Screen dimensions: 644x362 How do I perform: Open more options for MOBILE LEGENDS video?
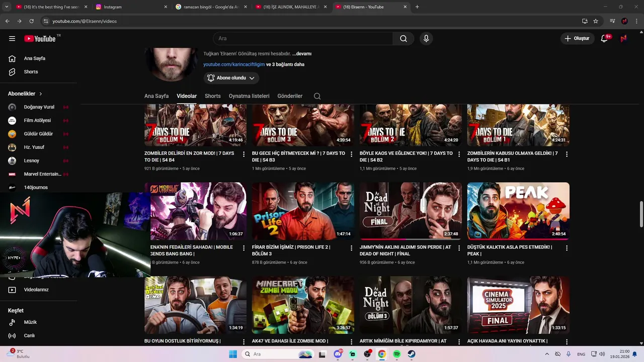(244, 248)
